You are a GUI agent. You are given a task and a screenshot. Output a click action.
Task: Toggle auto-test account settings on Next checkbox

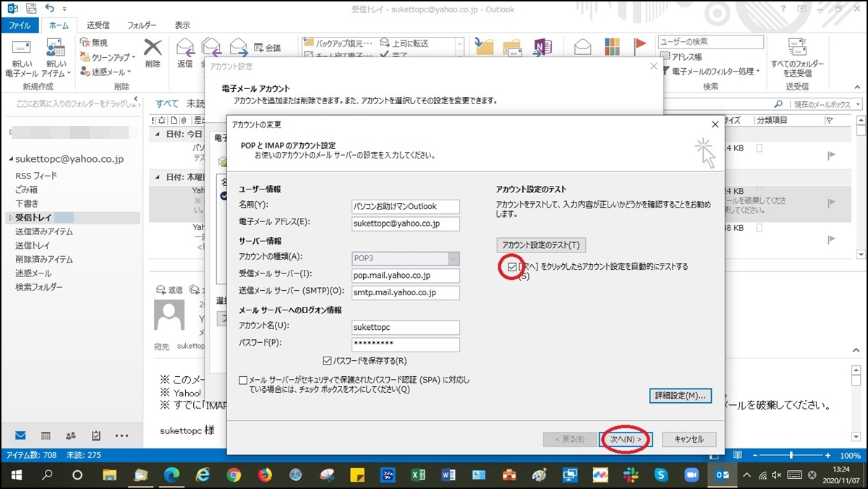tap(512, 267)
